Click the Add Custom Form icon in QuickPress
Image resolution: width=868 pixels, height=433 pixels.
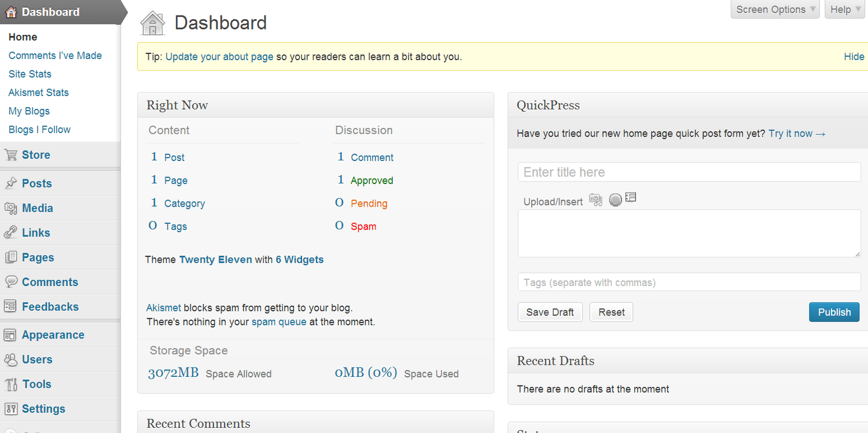(x=631, y=198)
